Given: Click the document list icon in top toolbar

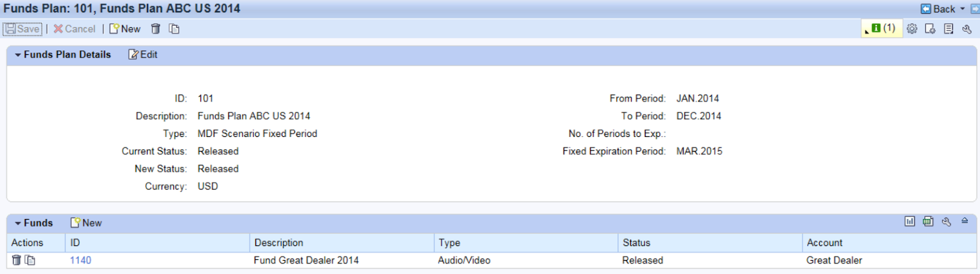Looking at the screenshot, I should click(x=949, y=29).
